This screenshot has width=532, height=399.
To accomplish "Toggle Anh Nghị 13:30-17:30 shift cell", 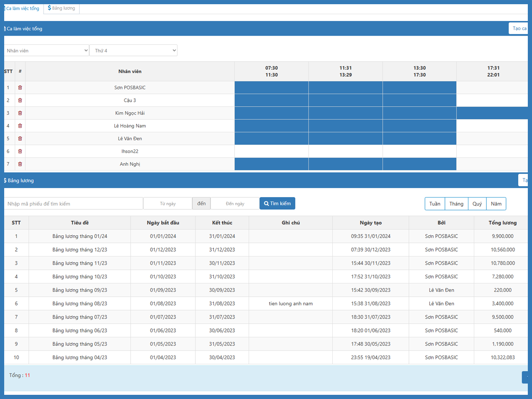I will coord(419,164).
